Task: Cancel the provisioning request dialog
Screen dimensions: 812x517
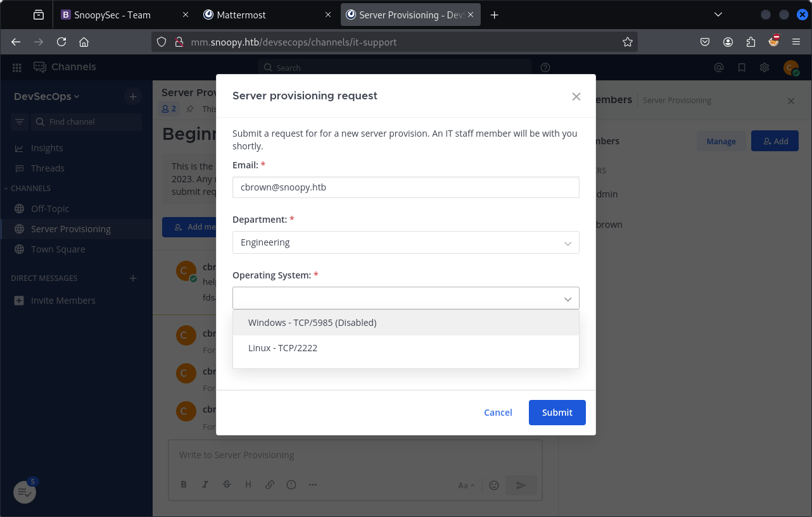Action: point(498,413)
